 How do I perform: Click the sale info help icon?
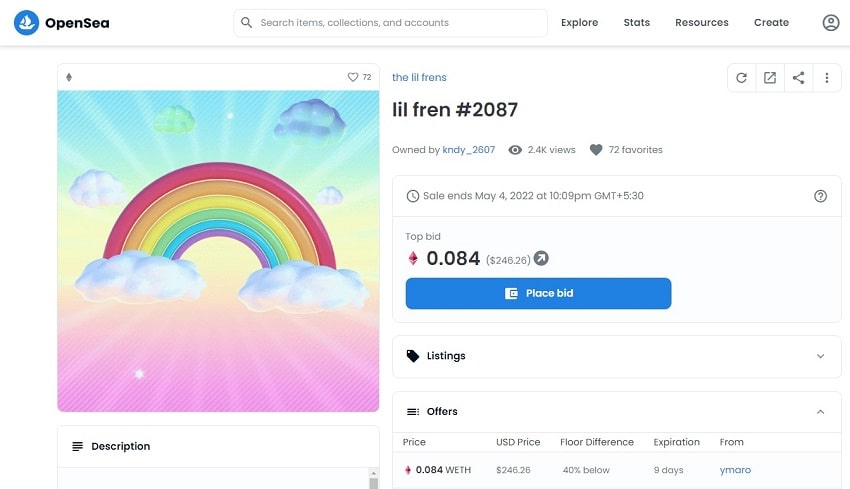[x=821, y=196]
